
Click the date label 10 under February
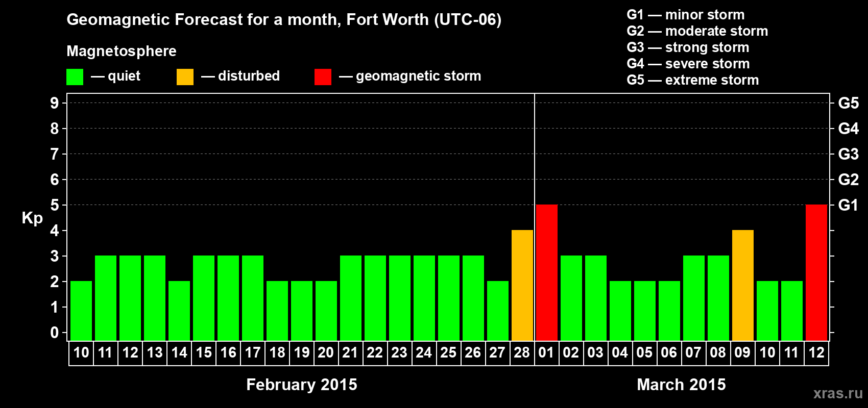(81, 353)
